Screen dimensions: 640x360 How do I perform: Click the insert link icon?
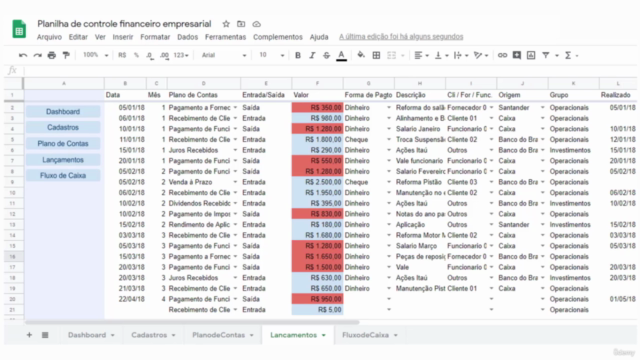click(x=502, y=55)
